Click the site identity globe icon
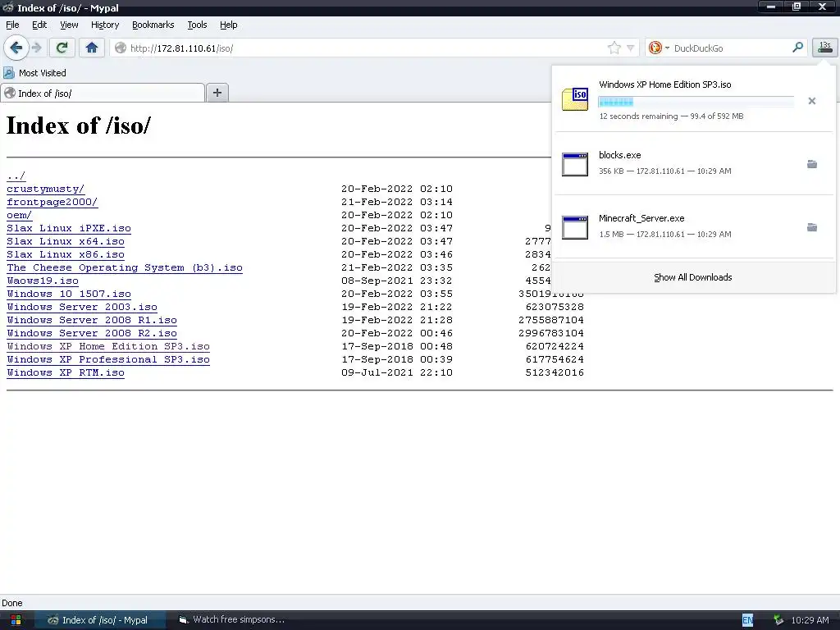Screen dimensions: 840x630 click(121, 48)
